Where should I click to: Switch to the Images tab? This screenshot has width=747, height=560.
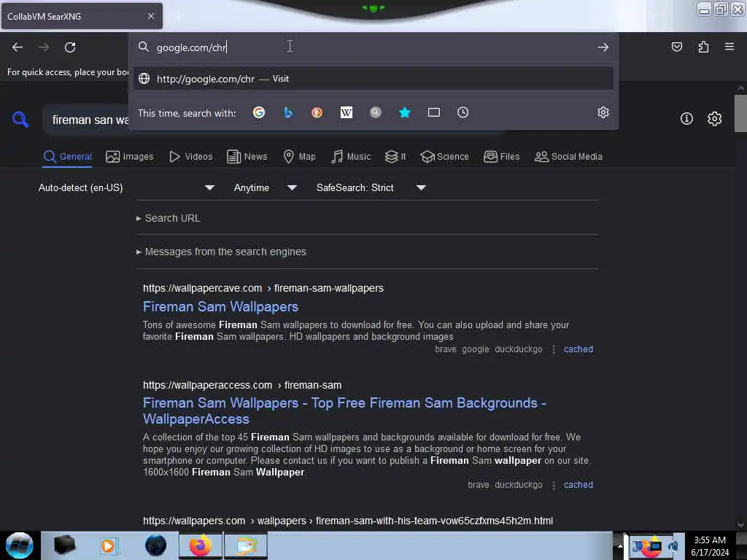click(x=130, y=157)
